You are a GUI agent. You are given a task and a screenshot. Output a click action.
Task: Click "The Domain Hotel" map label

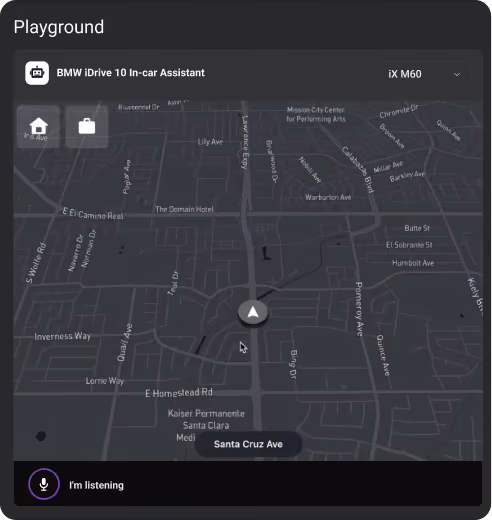[x=184, y=209]
